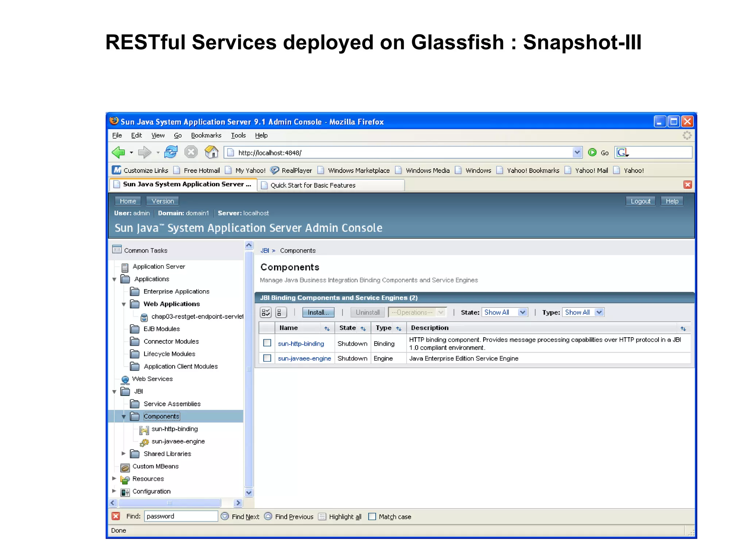
Task: Collapse the Applications tree node
Action: pos(115,279)
